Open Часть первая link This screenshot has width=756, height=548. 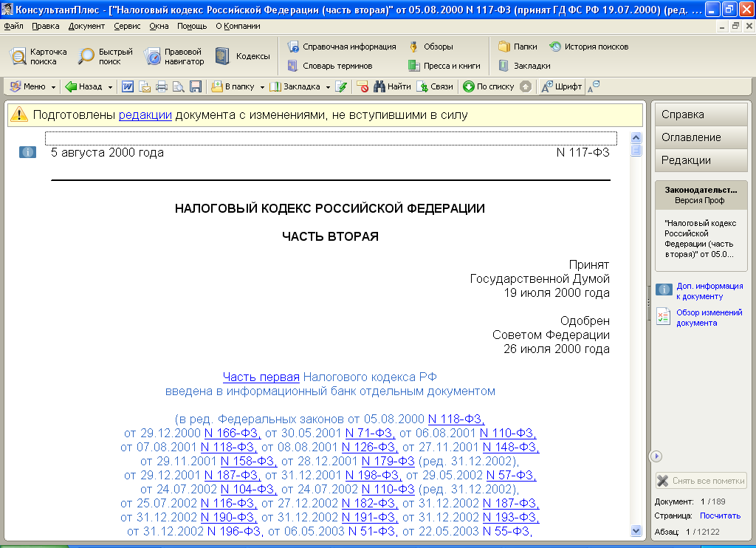coord(261,377)
